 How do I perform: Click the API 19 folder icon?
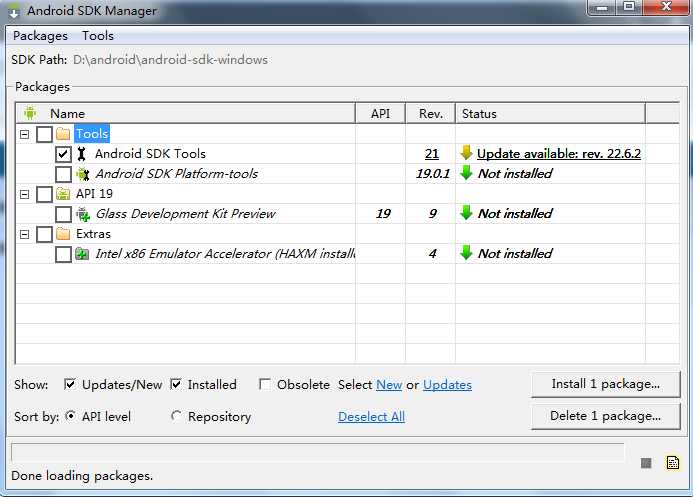63,194
